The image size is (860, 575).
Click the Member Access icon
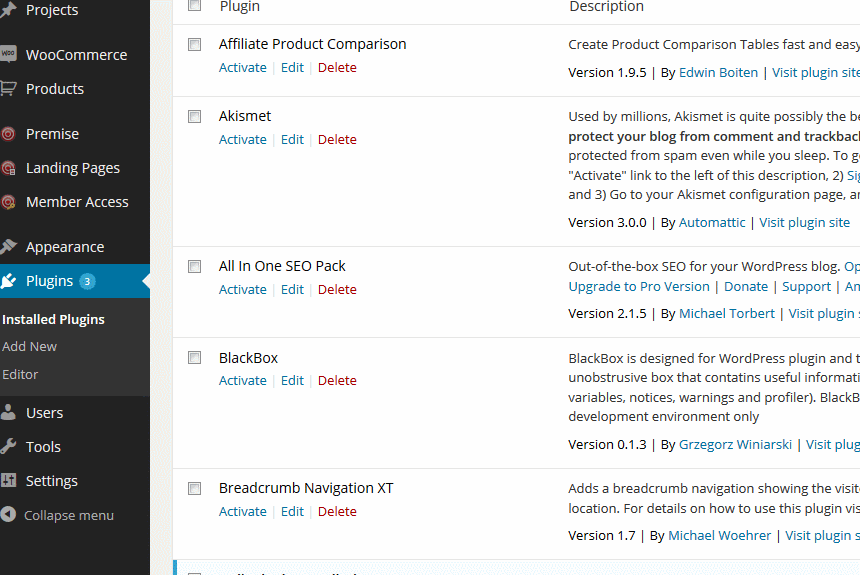pyautogui.click(x=8, y=202)
